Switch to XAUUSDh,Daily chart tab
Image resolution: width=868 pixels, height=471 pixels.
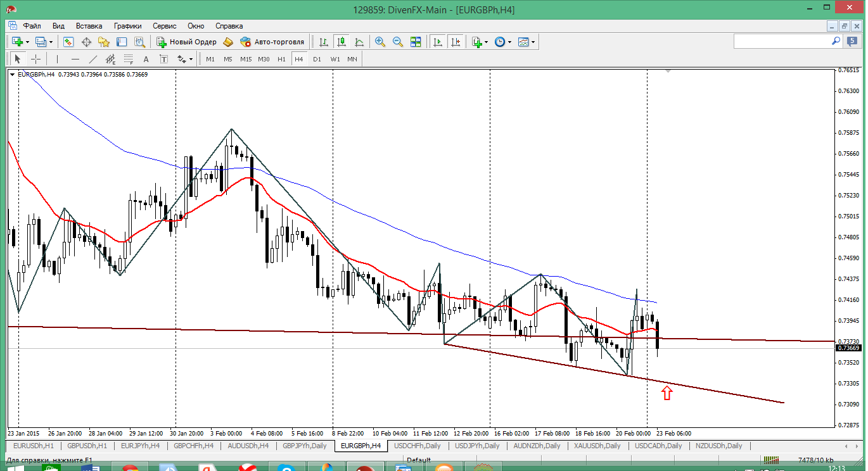point(597,446)
